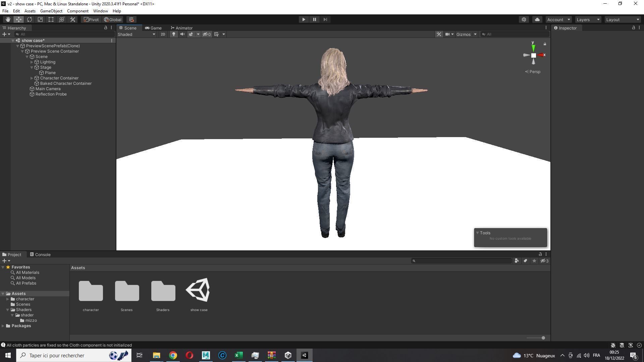Select the Rect transform tool

tap(51, 19)
